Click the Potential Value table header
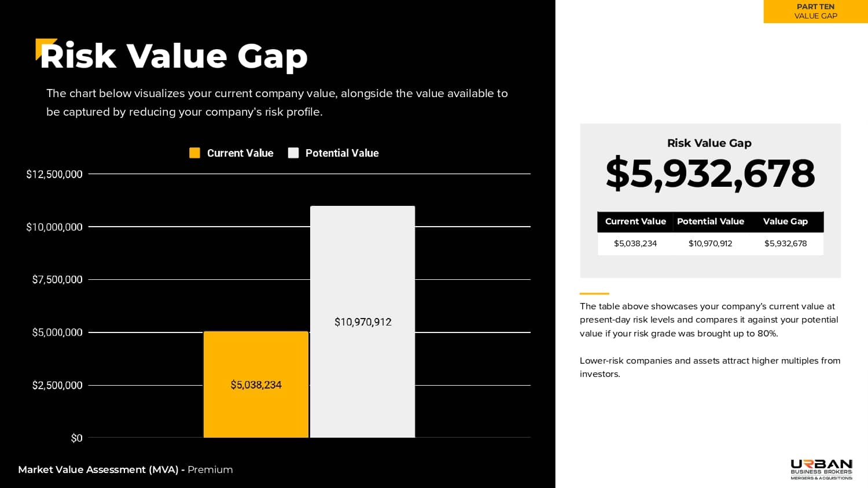 coord(711,221)
